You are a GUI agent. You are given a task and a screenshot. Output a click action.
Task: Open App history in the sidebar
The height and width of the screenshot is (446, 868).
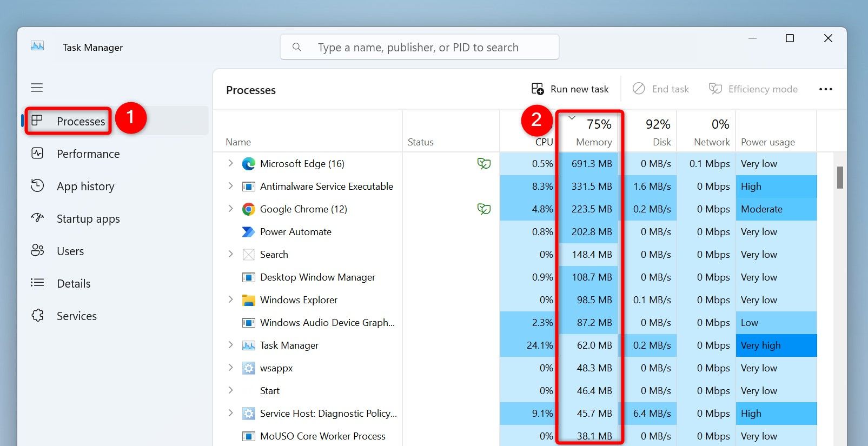pyautogui.click(x=85, y=187)
